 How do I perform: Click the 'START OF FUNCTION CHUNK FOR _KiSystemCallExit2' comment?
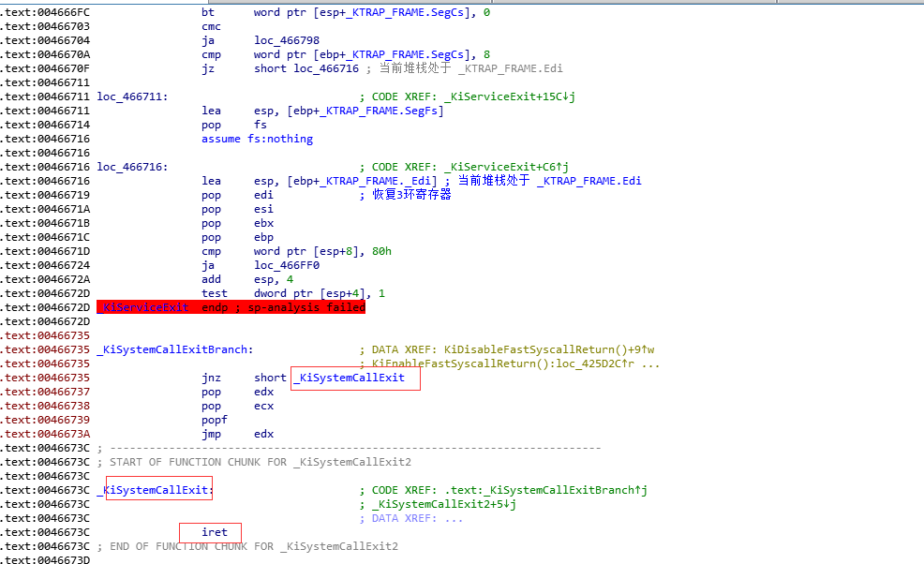[x=261, y=462]
